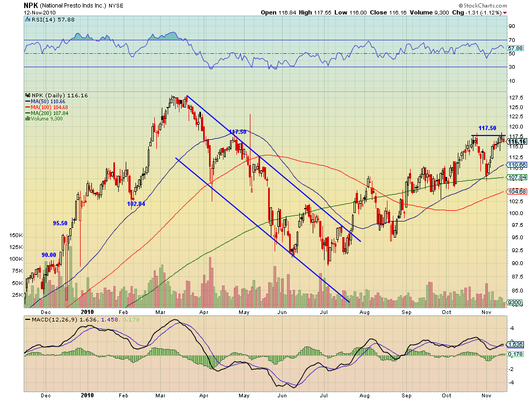Click the Open 116.84 value in header
The image size is (532, 400).
point(278,12)
